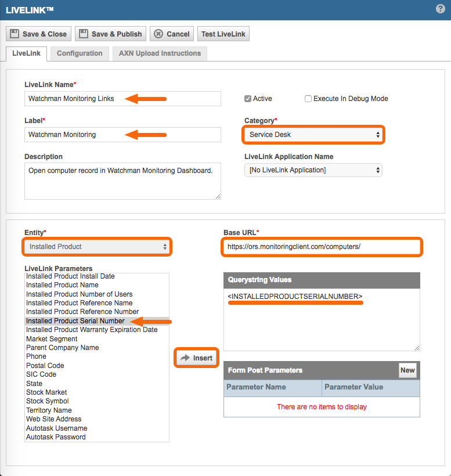Click the LiveLink Name text field
The image size is (451, 476).
122,99
